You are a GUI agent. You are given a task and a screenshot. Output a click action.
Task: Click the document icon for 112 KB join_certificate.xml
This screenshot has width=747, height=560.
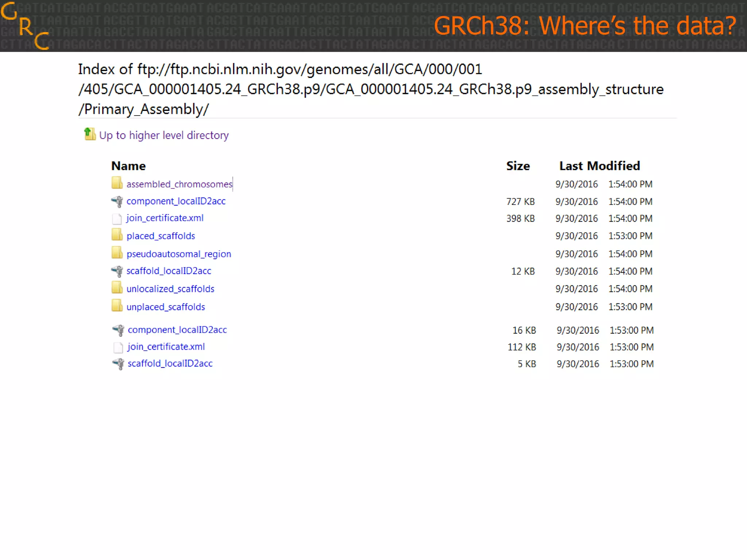(x=118, y=348)
